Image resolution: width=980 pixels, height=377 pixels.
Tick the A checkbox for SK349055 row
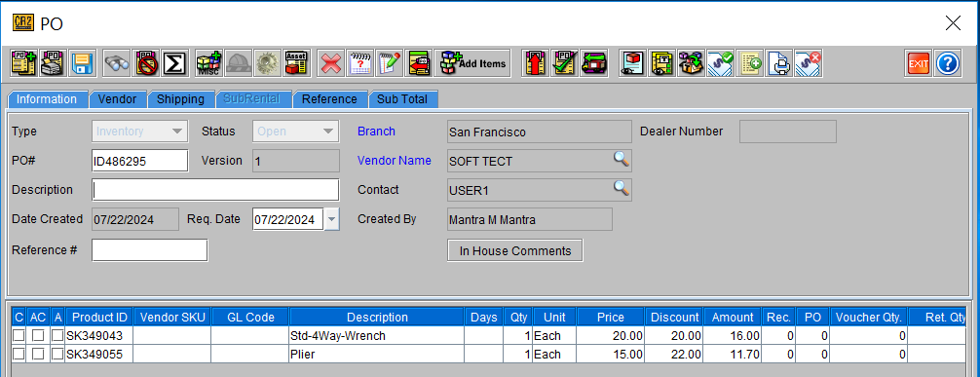coord(57,354)
